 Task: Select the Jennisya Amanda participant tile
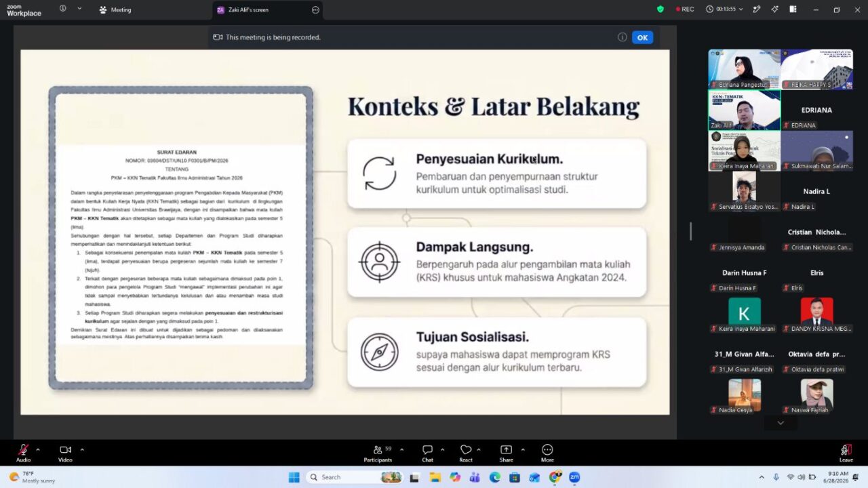[745, 232]
